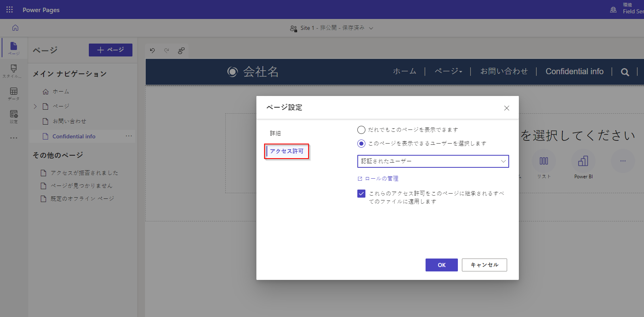The width and height of the screenshot is (644, 317).
Task: Close the page settings dialog
Action: 507,108
